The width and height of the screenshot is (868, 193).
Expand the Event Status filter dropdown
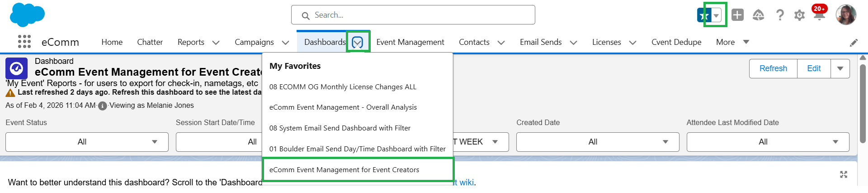pos(87,142)
